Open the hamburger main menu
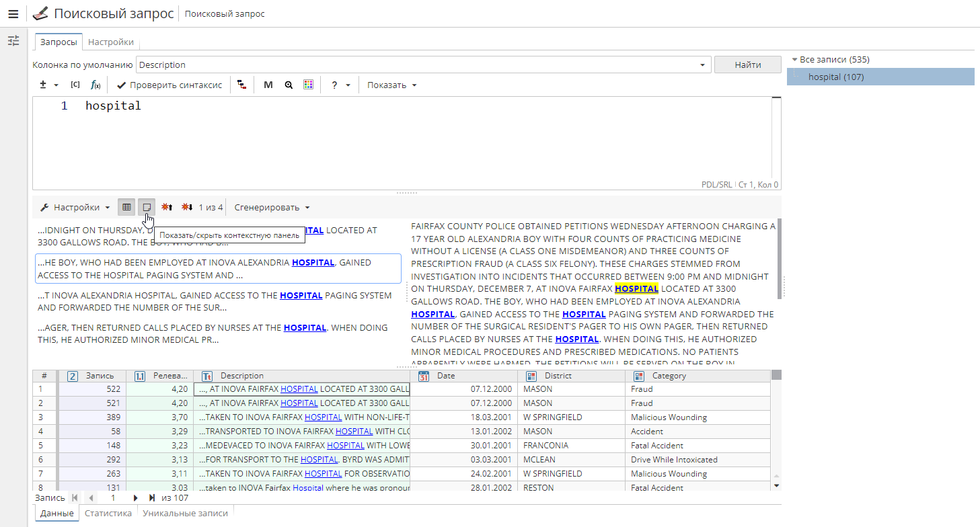980x527 pixels. click(13, 14)
